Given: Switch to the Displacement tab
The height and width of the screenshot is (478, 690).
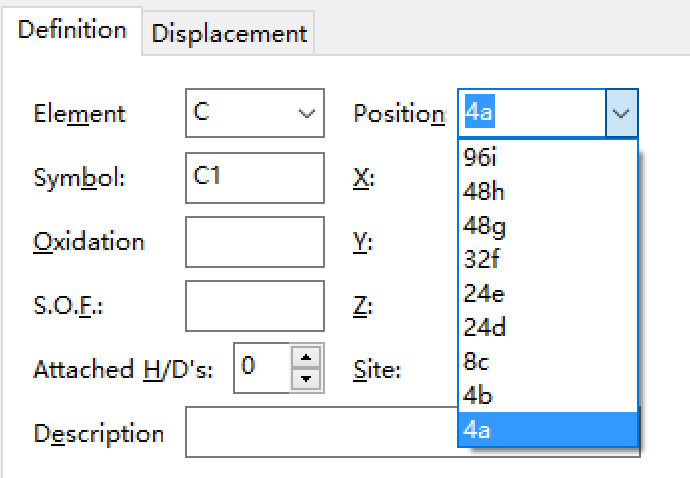Looking at the screenshot, I should coord(229,34).
